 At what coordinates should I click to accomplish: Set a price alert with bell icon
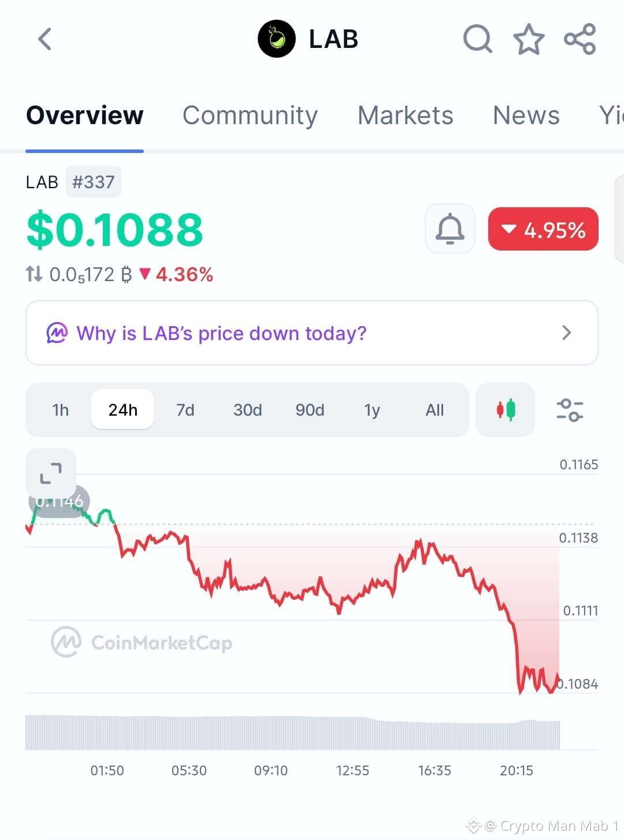450,229
